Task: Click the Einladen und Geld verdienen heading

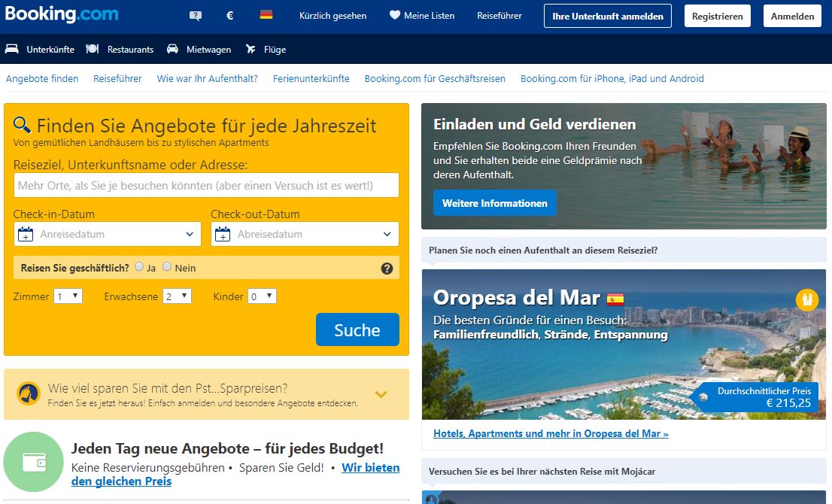Action: click(535, 124)
